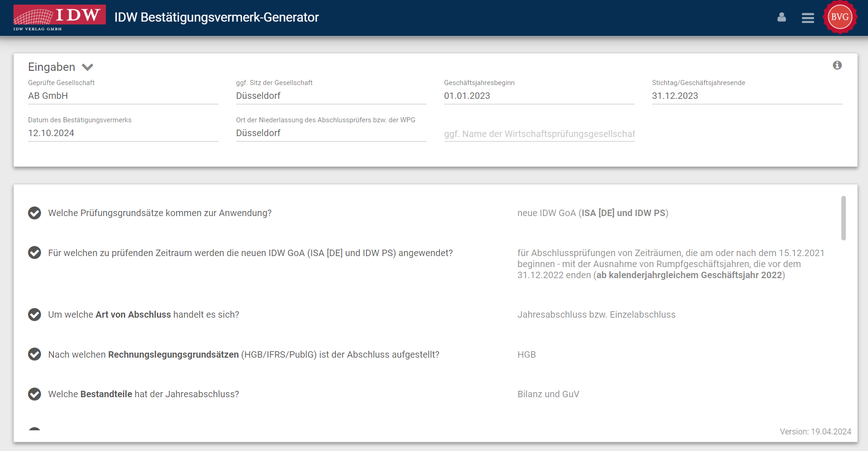Click the IDW Verlag logo

tap(59, 18)
